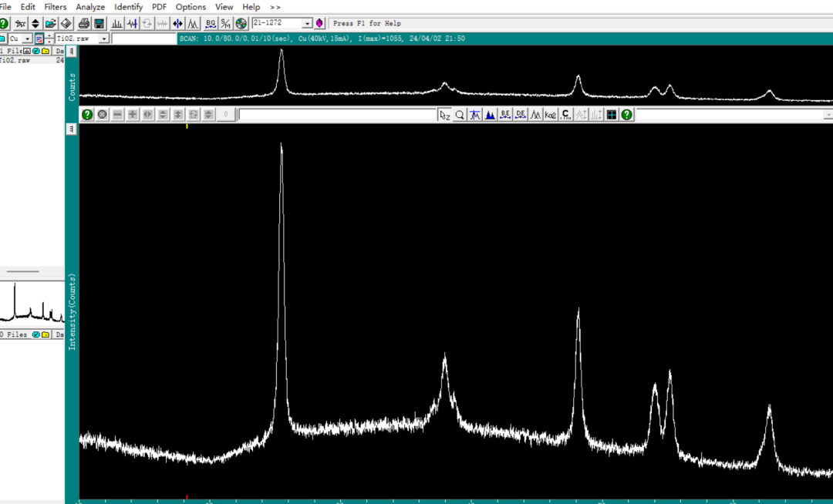The height and width of the screenshot is (504, 833).
Task: Click the S/M search match icon
Action: point(226,24)
